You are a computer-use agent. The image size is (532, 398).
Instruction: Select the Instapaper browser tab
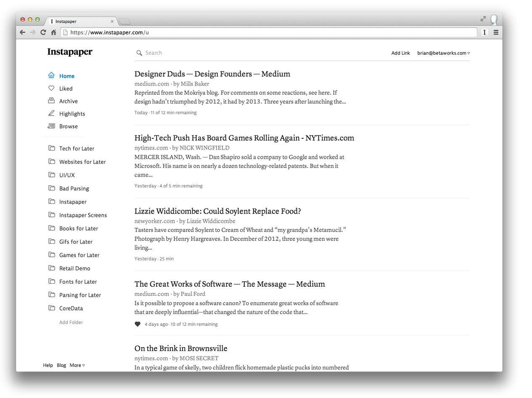click(81, 21)
